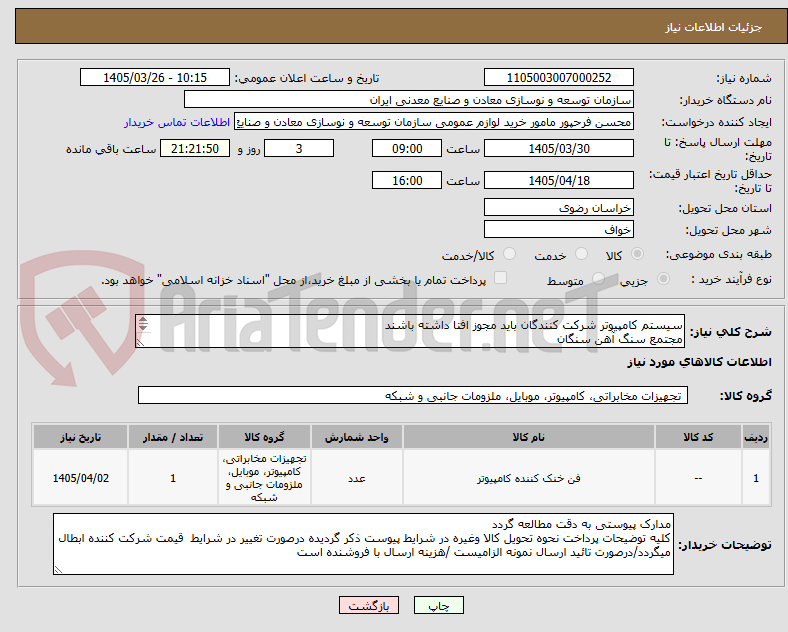
Task: Click the جزئیات اطلاعات نیاز page title
Action: tap(714, 27)
